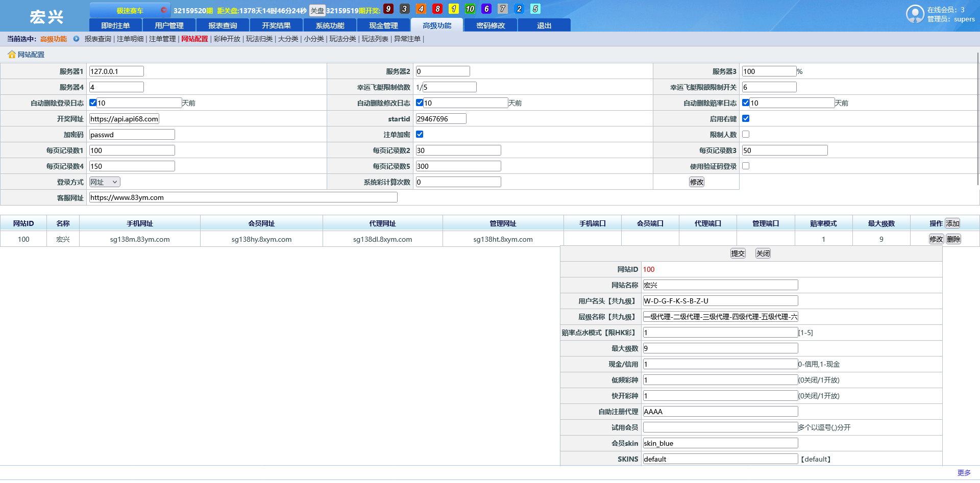This screenshot has width=980, height=483.
Task: Open the 现金管理 tab
Action: [x=383, y=26]
